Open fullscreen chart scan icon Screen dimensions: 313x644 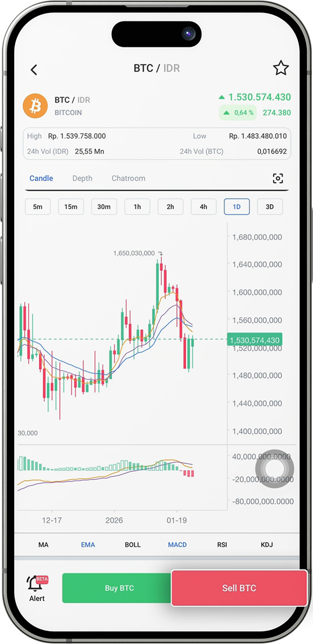(278, 178)
